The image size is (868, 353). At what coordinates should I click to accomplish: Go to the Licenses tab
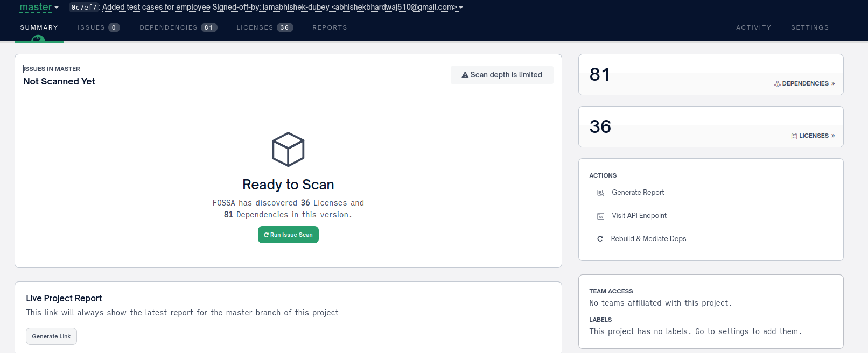point(265,27)
